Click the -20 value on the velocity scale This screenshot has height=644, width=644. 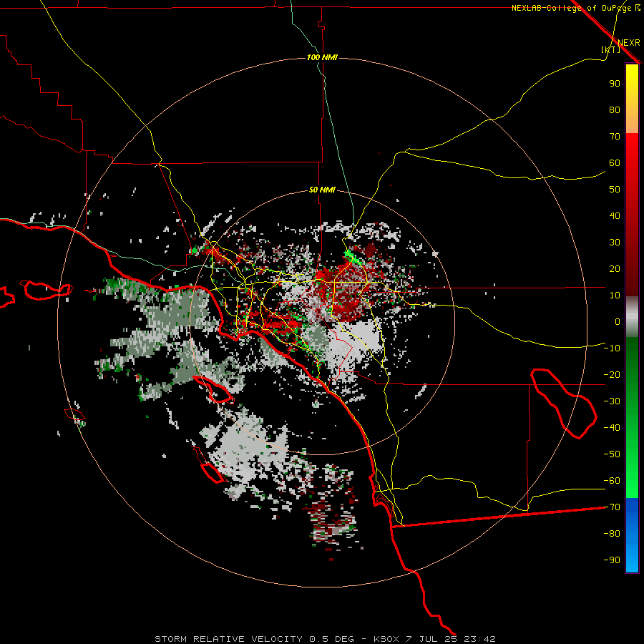tap(612, 375)
